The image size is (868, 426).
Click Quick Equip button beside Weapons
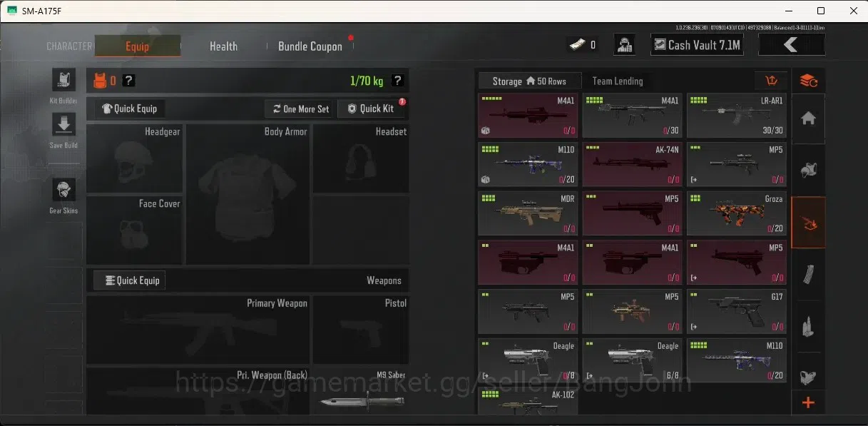click(130, 280)
